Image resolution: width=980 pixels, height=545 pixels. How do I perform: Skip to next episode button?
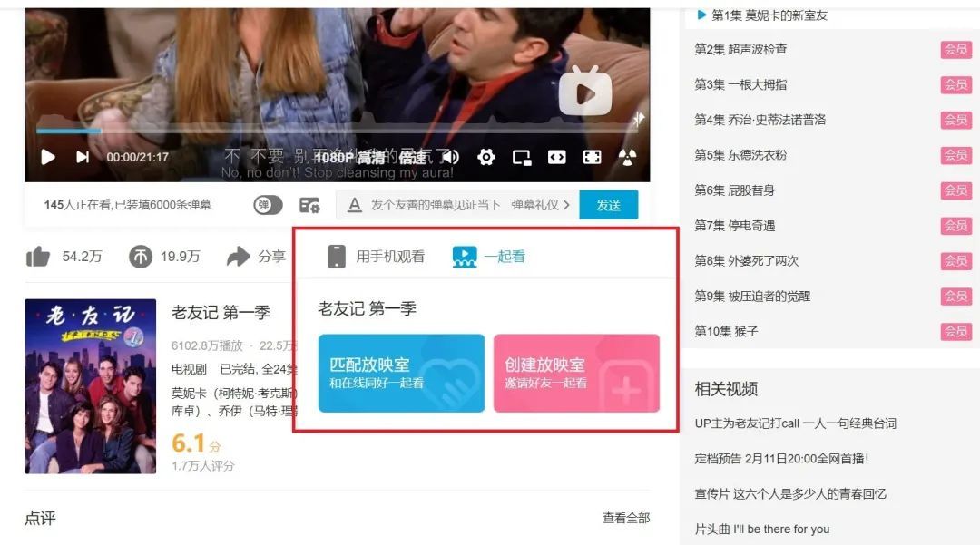tap(83, 157)
